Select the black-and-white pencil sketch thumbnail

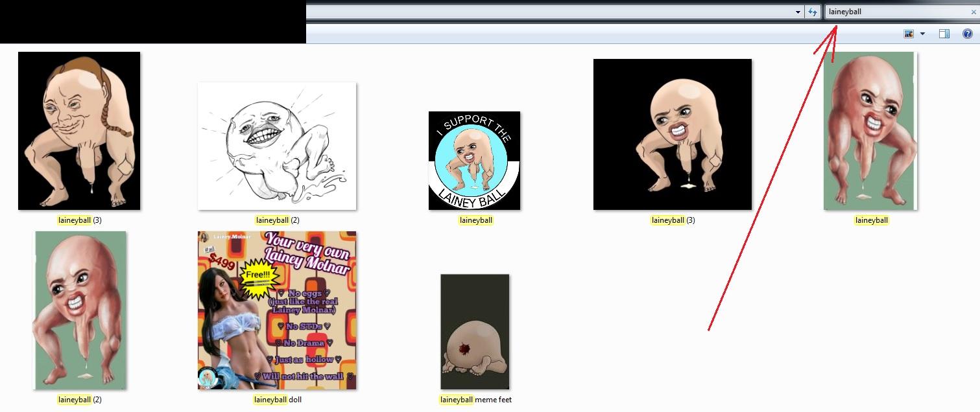click(277, 146)
